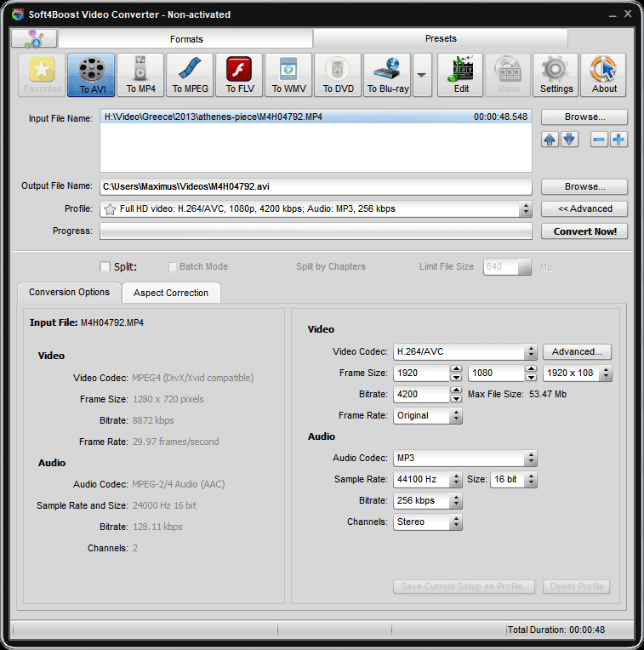Image resolution: width=644 pixels, height=650 pixels.
Task: Click the disabled Menu disc icon
Action: click(x=508, y=75)
